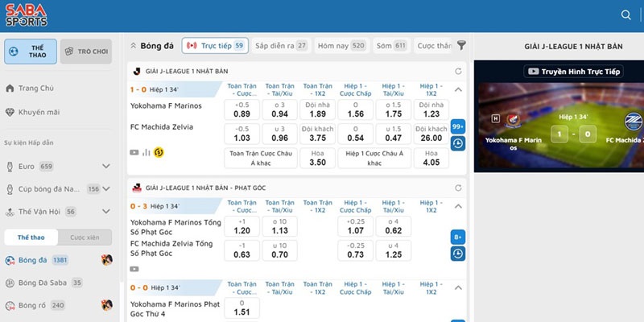Image resolution: width=644 pixels, height=322 pixels.
Task: Click the yellow coin cash-out icon
Action: (159, 153)
